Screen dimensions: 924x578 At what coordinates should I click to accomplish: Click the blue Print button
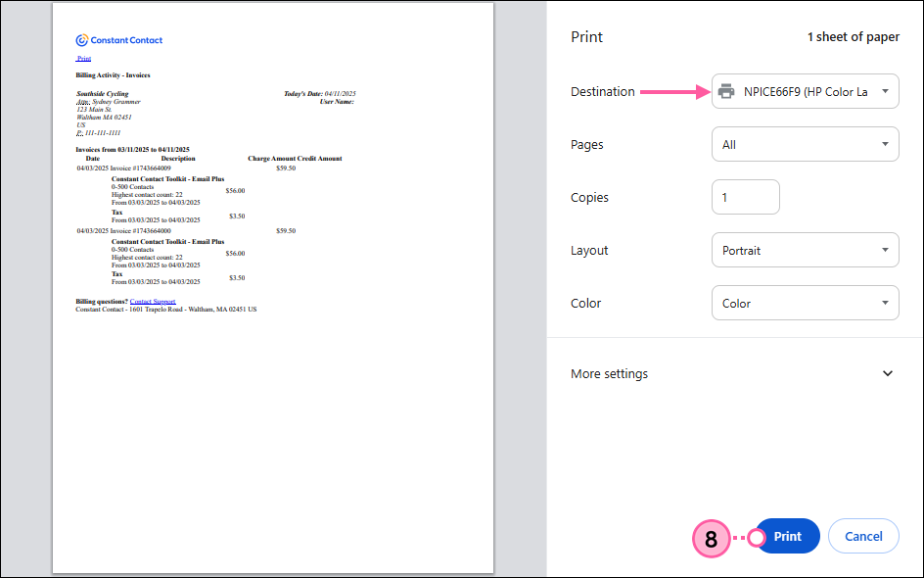pos(787,536)
